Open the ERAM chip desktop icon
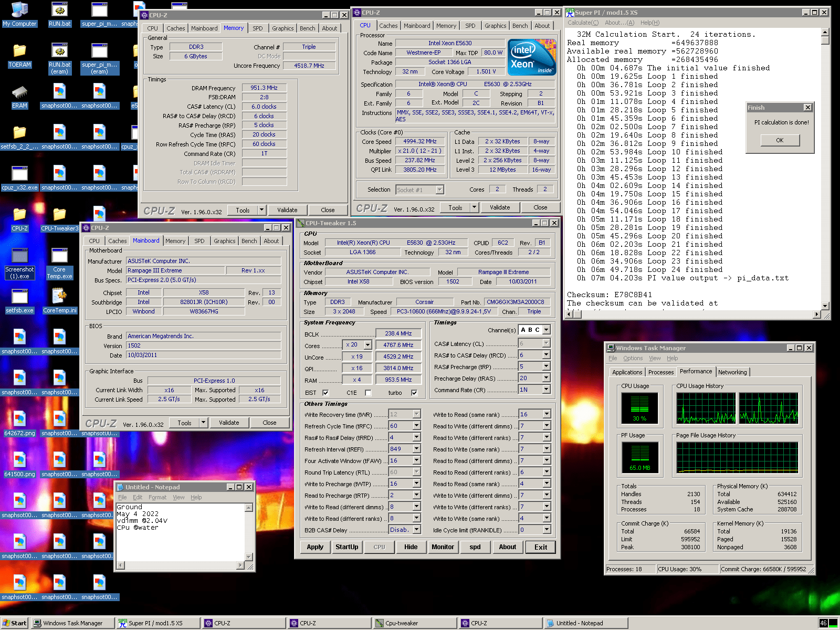 (19, 92)
